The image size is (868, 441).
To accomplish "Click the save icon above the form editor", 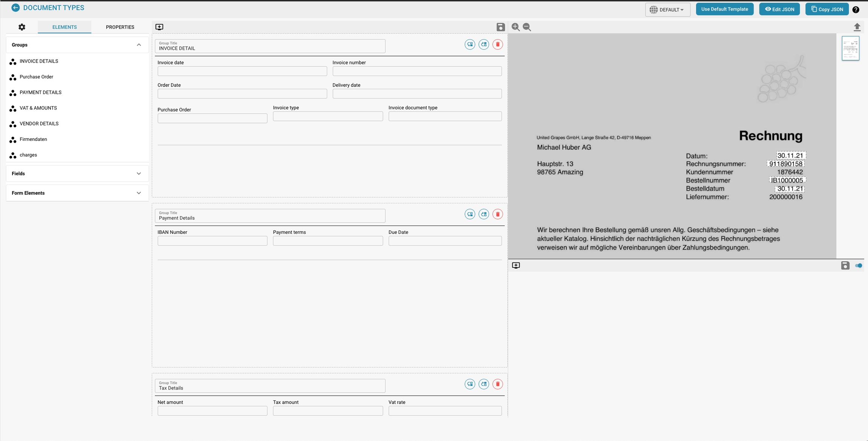I will pos(500,27).
